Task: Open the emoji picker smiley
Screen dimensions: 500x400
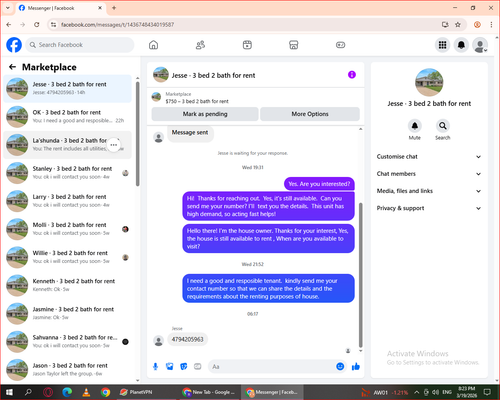Action: click(x=340, y=367)
